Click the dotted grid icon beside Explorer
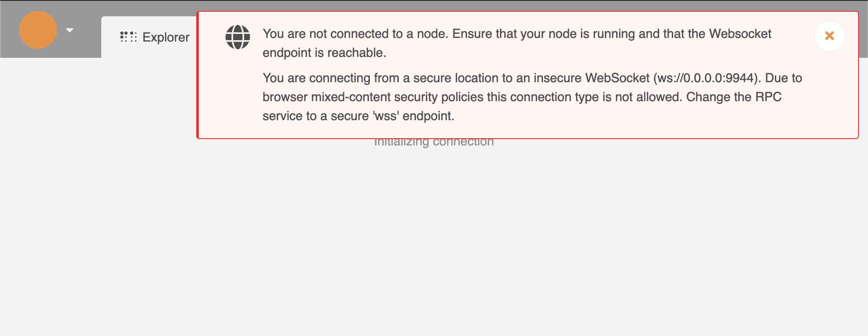The image size is (868, 336). 128,37
